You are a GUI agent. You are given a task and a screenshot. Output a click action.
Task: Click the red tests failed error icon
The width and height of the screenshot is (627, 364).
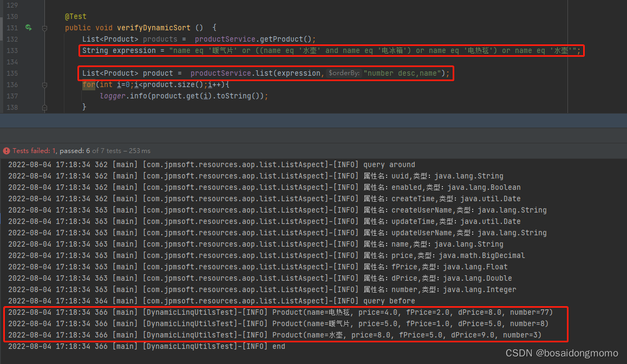coord(6,151)
